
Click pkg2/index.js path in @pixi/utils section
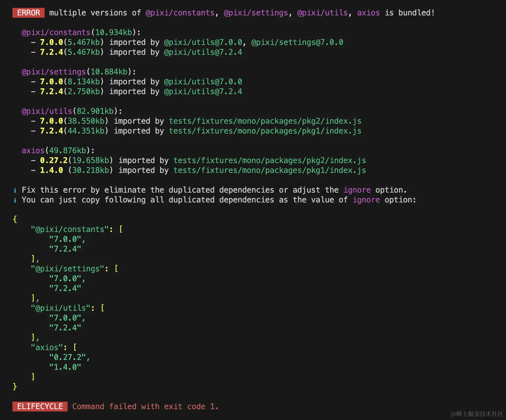coord(265,121)
